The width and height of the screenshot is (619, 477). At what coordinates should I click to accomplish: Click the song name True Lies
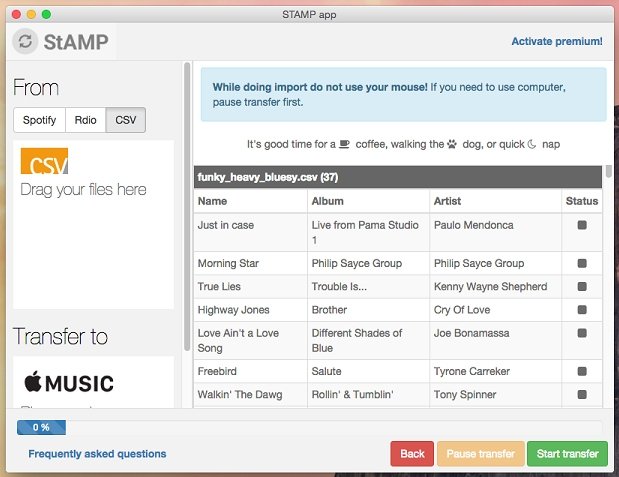(219, 286)
